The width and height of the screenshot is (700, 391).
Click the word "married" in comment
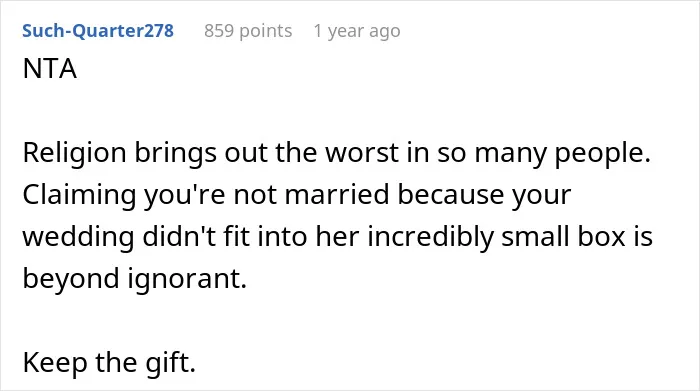tap(337, 195)
